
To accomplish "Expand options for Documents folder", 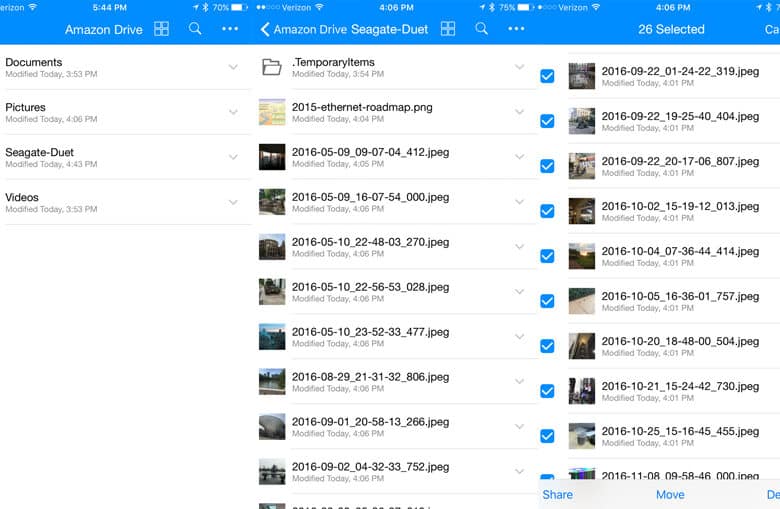I will 233,67.
